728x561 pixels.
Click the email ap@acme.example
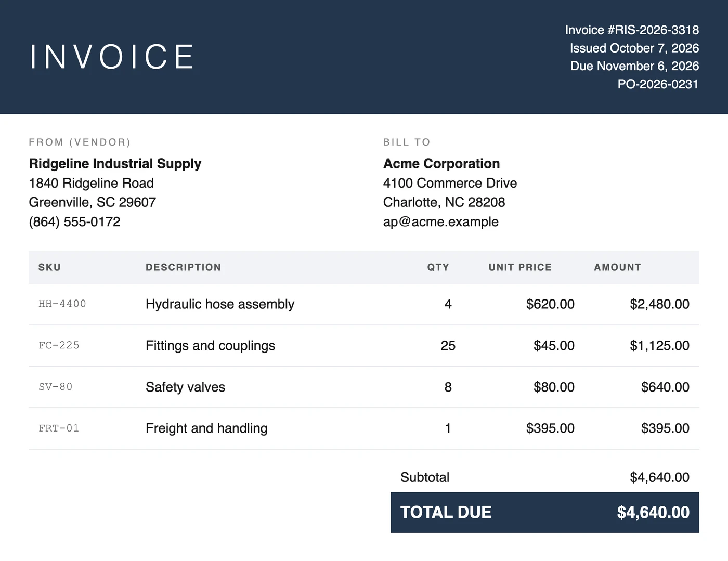(x=441, y=222)
